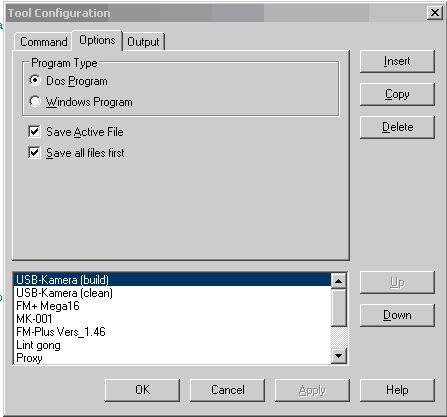Viewport: 447px width, 417px height.
Task: Delete the selected tool entry
Action: click(x=397, y=127)
